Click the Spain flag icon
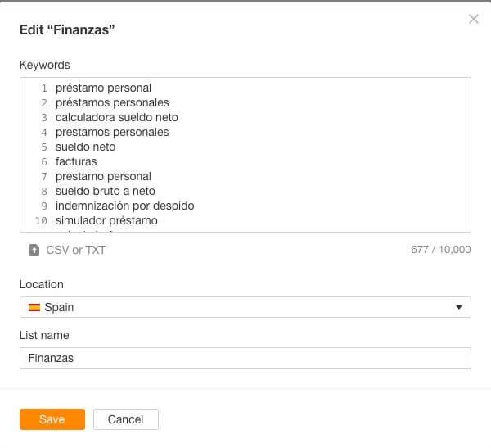 34,308
